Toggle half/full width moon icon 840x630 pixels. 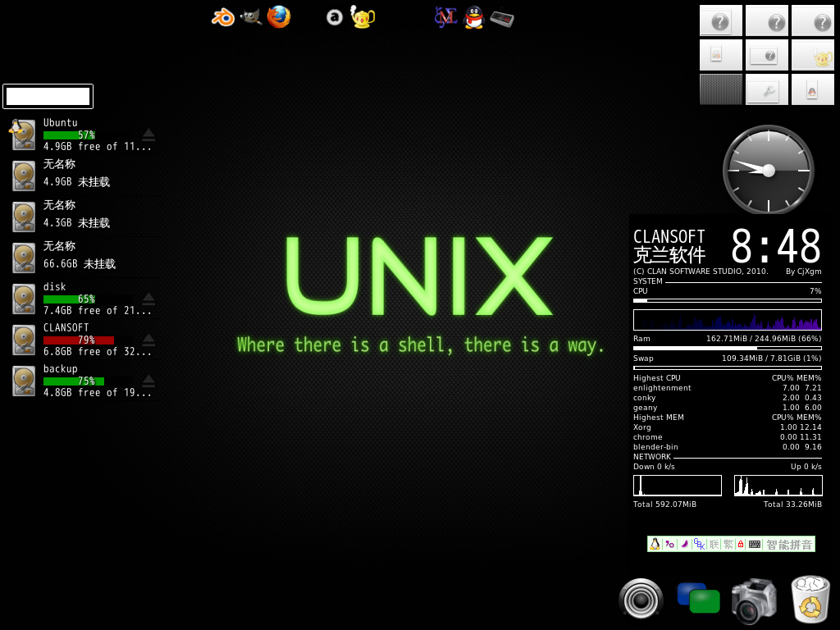coord(684,545)
